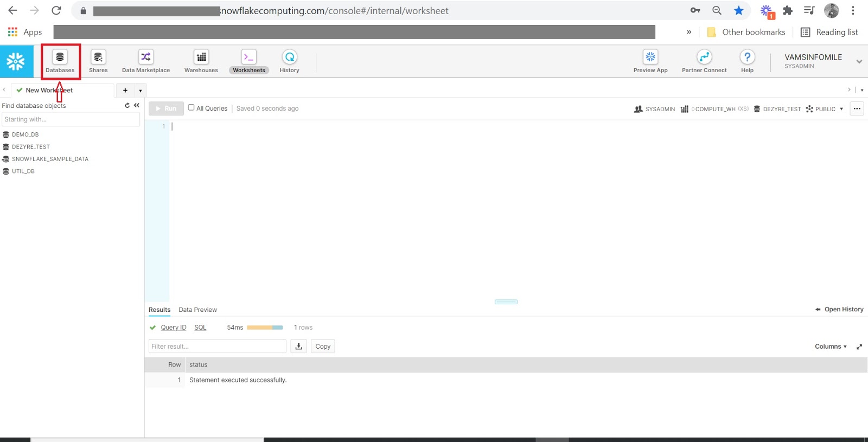868x442 pixels.
Task: Expand the VAMSINFOMILE user menu
Action: pos(859,61)
